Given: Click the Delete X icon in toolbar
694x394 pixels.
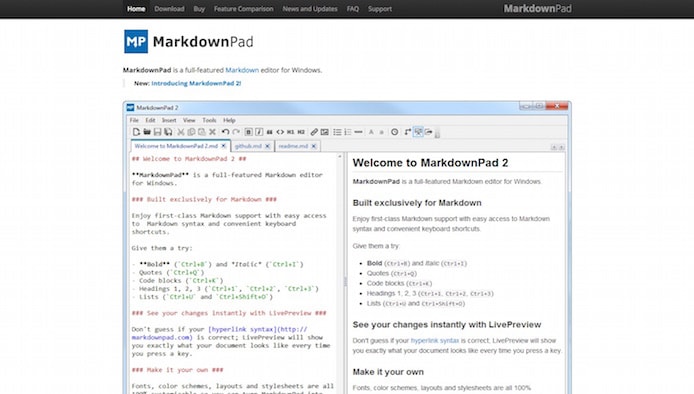Looking at the screenshot, I should pos(212,132).
